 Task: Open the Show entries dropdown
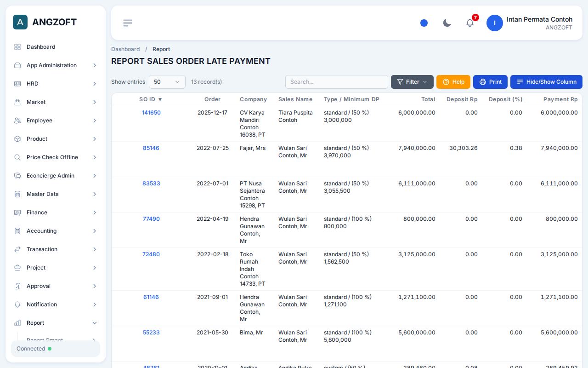(x=167, y=82)
